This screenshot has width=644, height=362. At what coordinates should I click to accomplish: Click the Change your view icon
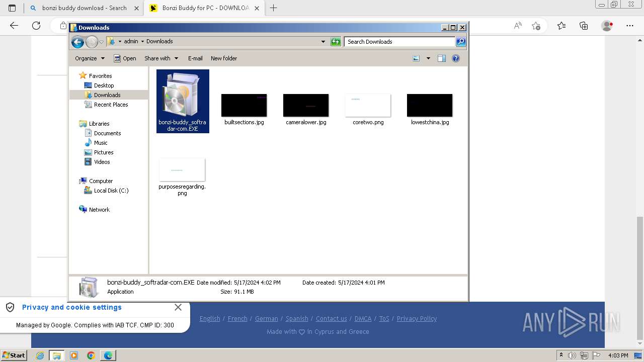[416, 58]
